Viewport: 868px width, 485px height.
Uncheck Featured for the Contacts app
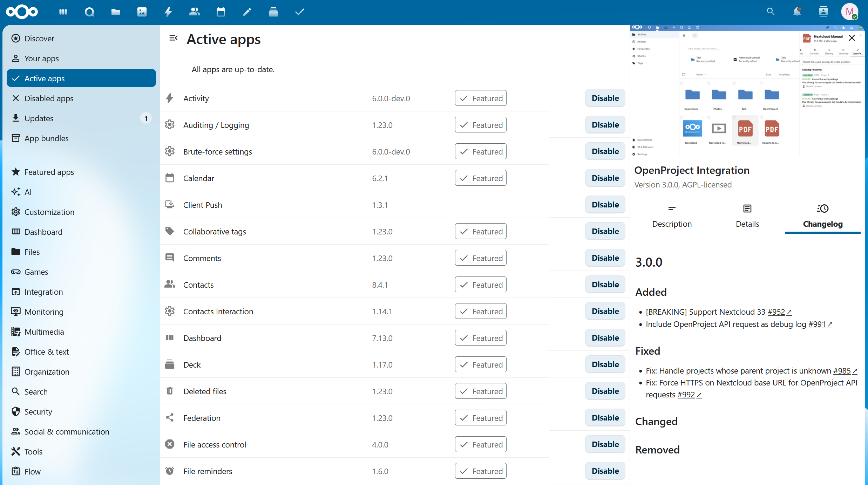pyautogui.click(x=481, y=285)
